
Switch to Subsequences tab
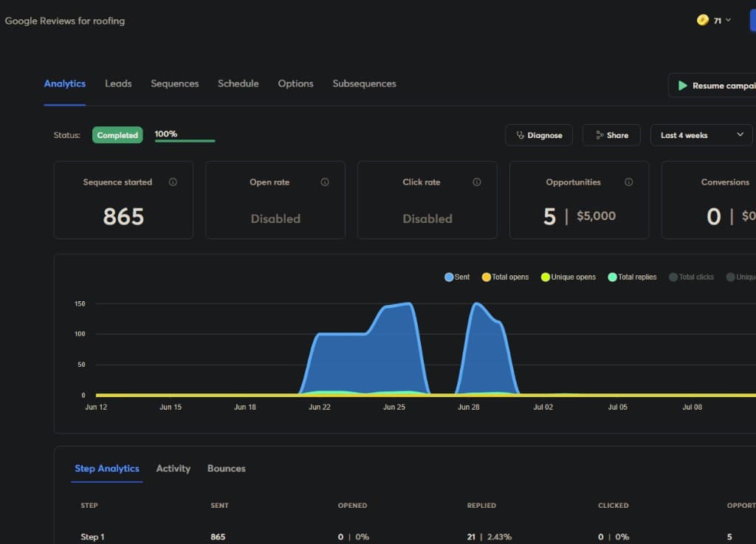click(364, 84)
